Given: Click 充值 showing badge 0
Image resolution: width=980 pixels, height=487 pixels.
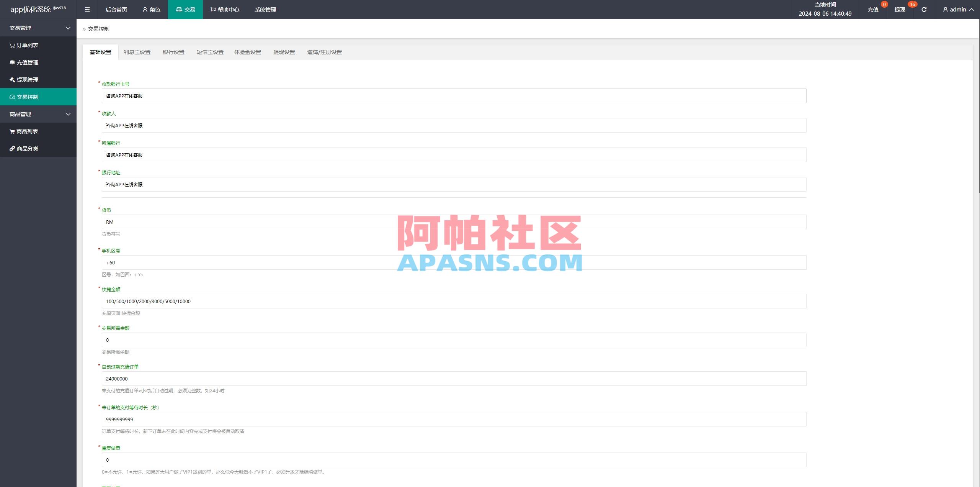Looking at the screenshot, I should [x=873, y=9].
